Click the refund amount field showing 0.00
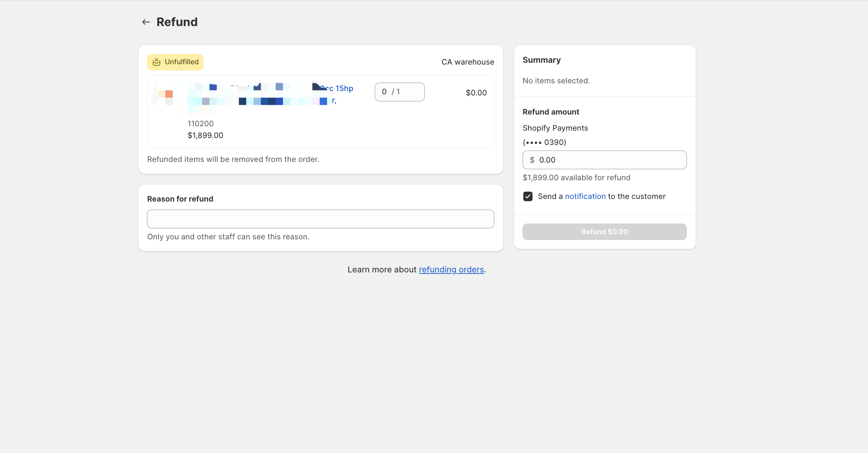868x453 pixels. click(x=610, y=160)
